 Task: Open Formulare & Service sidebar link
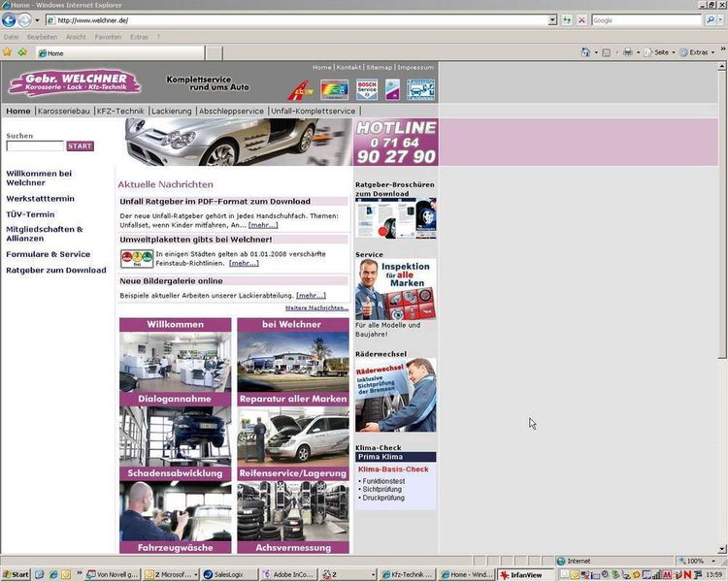click(x=48, y=254)
